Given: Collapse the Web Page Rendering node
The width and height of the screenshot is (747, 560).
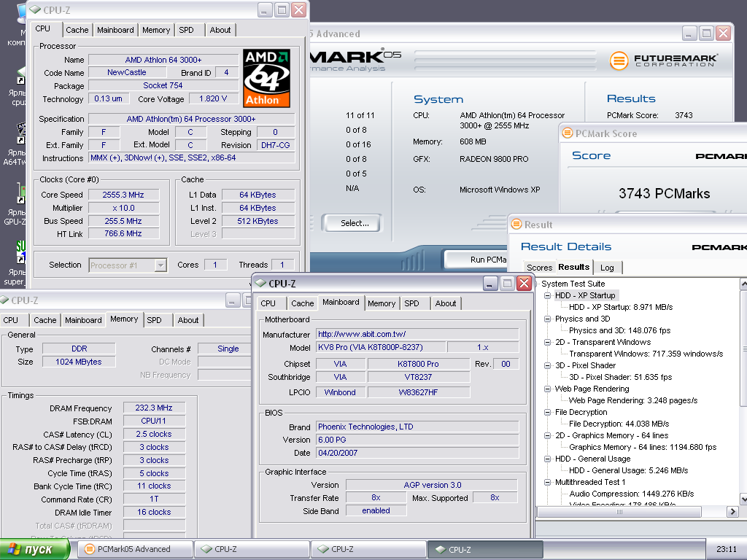Looking at the screenshot, I should pos(547,389).
